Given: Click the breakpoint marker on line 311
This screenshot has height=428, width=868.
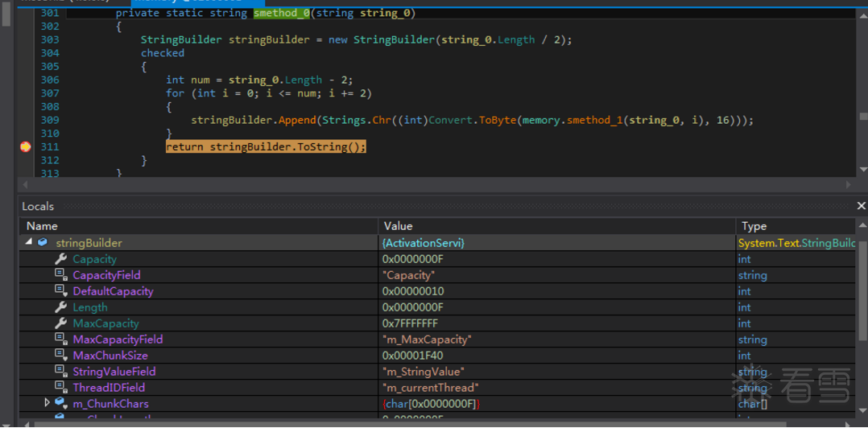Looking at the screenshot, I should (26, 146).
